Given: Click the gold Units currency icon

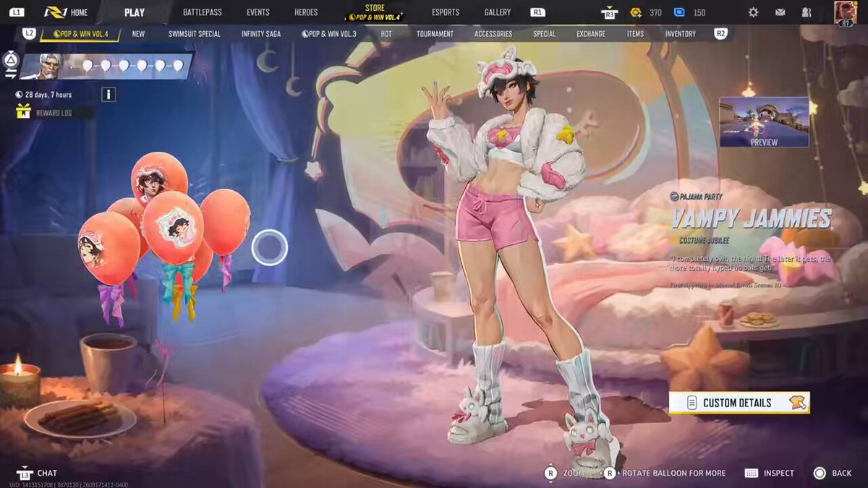Looking at the screenshot, I should (x=636, y=12).
